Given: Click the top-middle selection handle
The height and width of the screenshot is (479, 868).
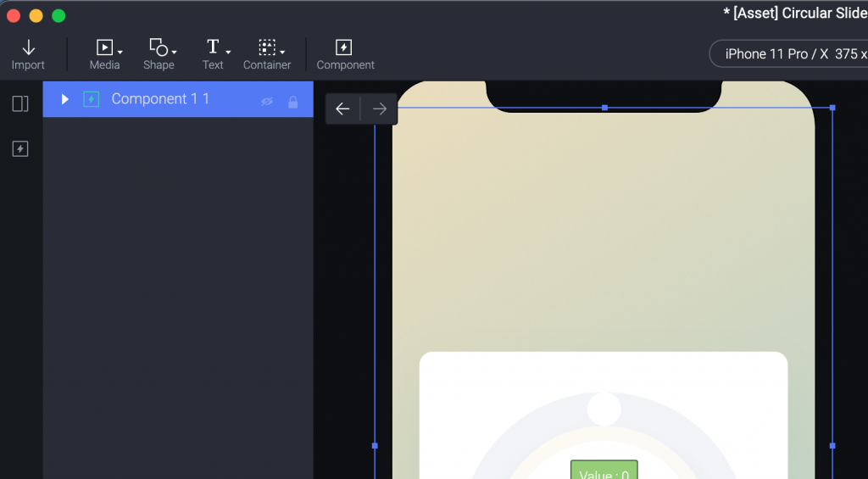Looking at the screenshot, I should (604, 108).
